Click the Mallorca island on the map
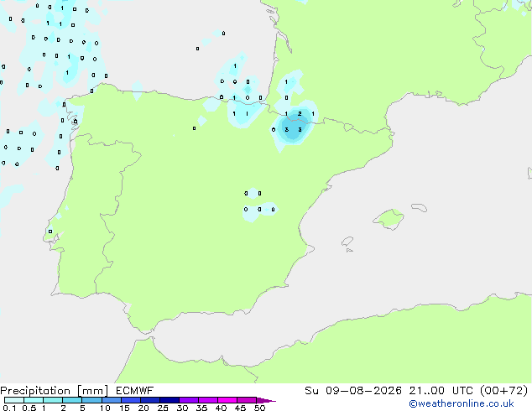 (x=389, y=219)
